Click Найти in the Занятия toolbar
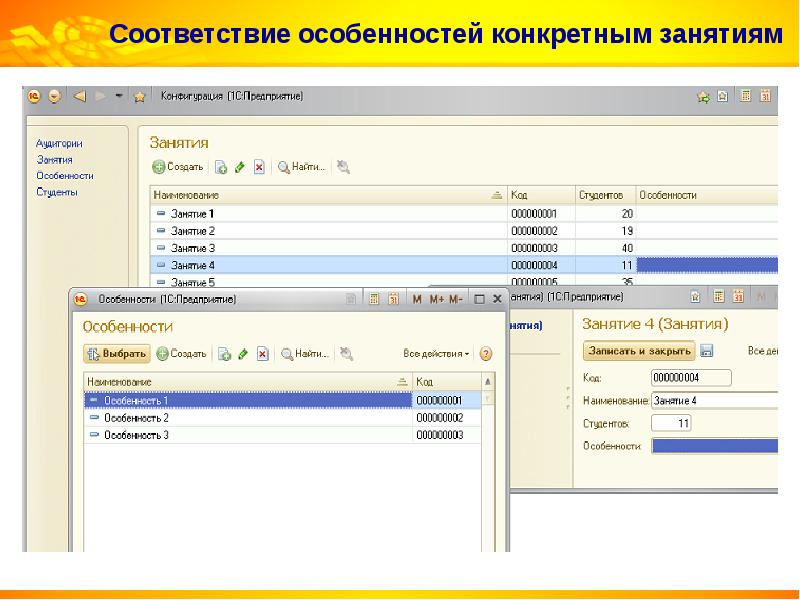 click(302, 168)
